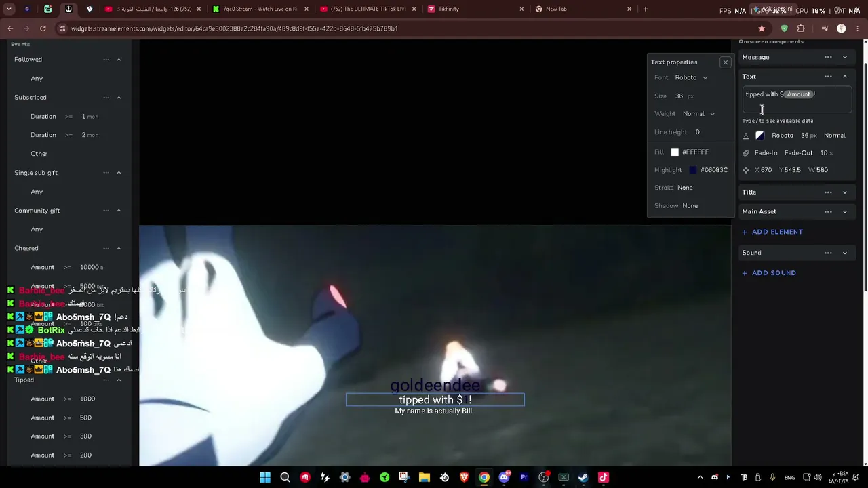Click the Line height value field
Screen dimensions: 868x488
(x=697, y=132)
